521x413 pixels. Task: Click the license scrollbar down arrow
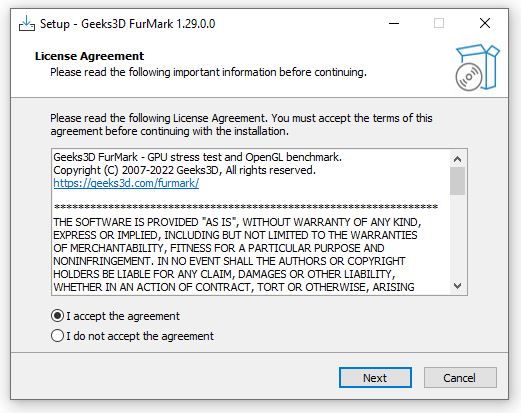click(458, 286)
